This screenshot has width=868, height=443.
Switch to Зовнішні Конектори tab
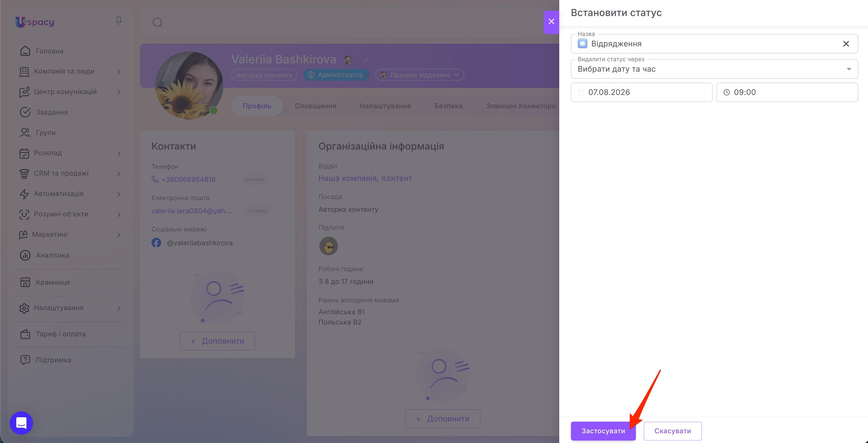coord(521,106)
